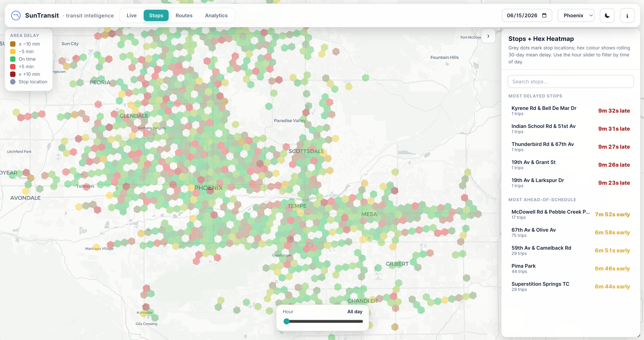644x340 pixels.
Task: Open the Routes tab
Action: coord(184,16)
